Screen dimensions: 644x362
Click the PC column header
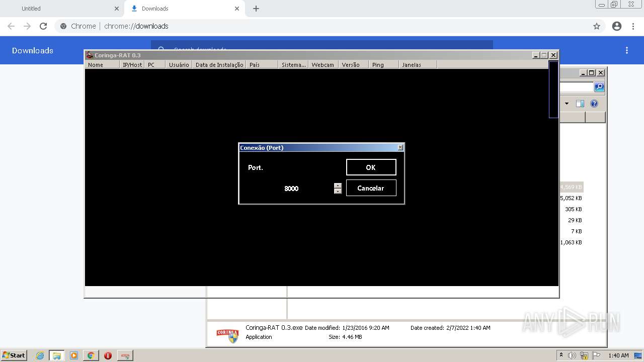click(x=155, y=65)
